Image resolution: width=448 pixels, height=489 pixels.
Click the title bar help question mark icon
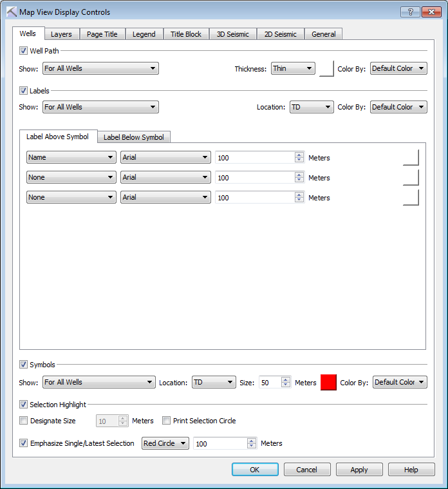click(411, 12)
